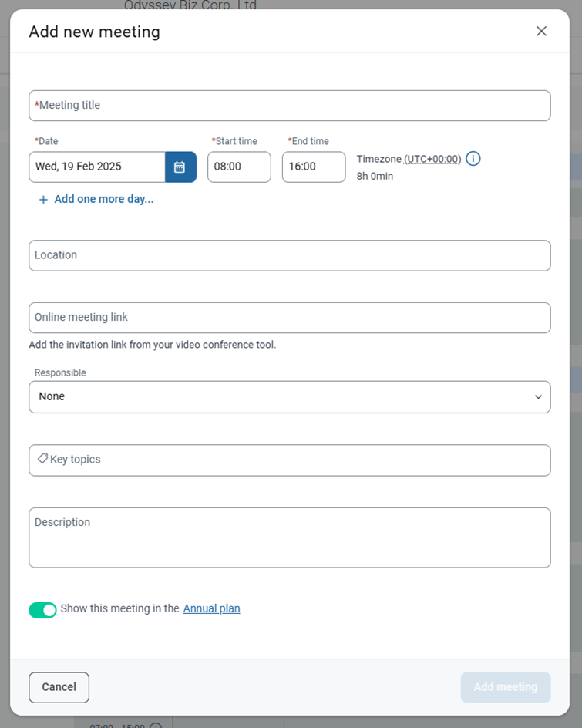582x728 pixels.
Task: Expand the Responsible dropdown
Action: pyautogui.click(x=290, y=397)
